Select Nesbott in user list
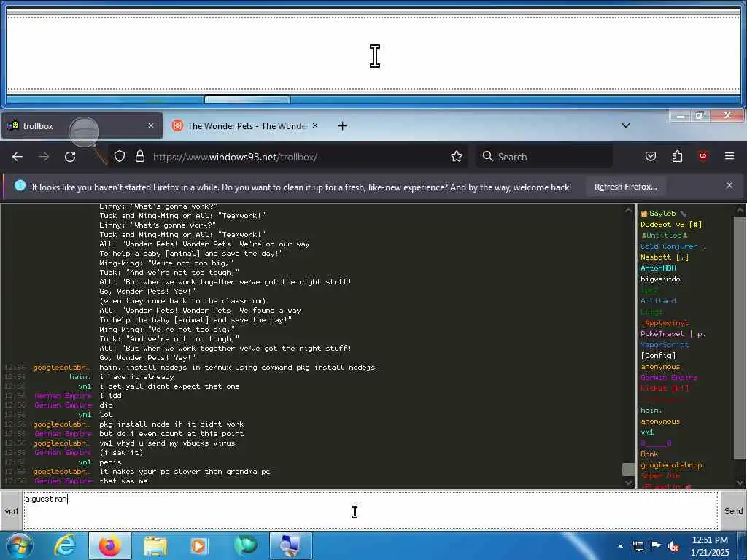747x560 pixels. click(664, 257)
